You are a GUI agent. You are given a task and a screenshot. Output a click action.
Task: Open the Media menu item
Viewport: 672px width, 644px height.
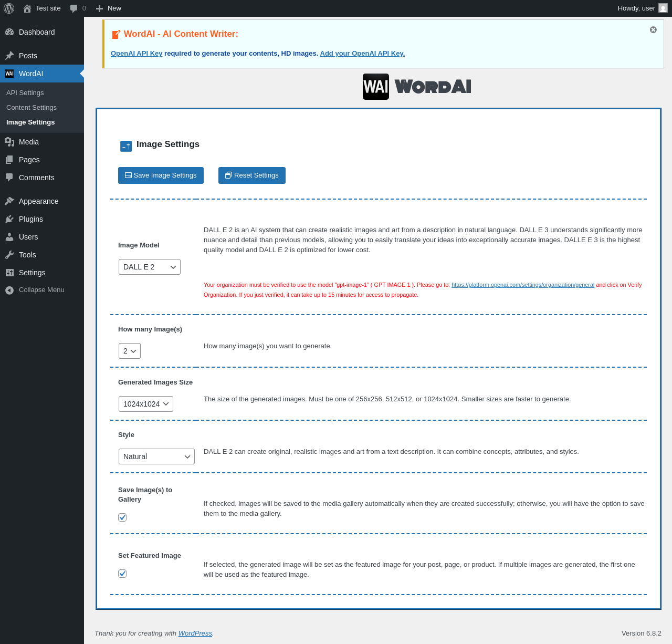point(42,142)
